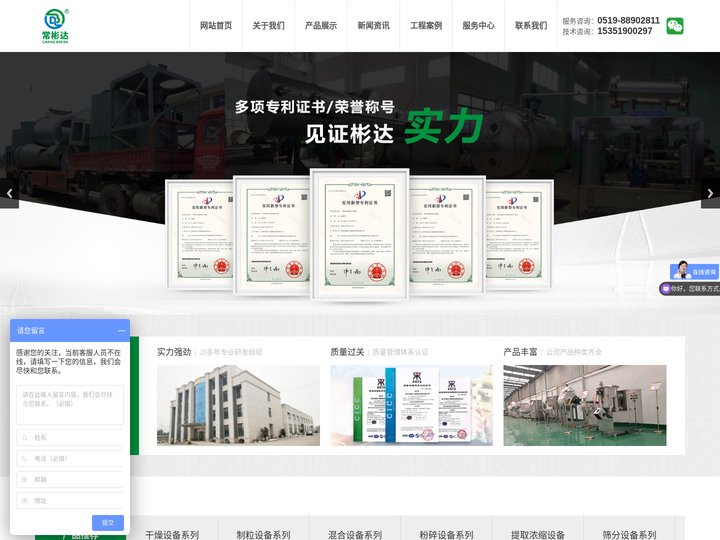Open the 在线咨询 online consultation avatar
This screenshot has height=540, width=720.
694,270
